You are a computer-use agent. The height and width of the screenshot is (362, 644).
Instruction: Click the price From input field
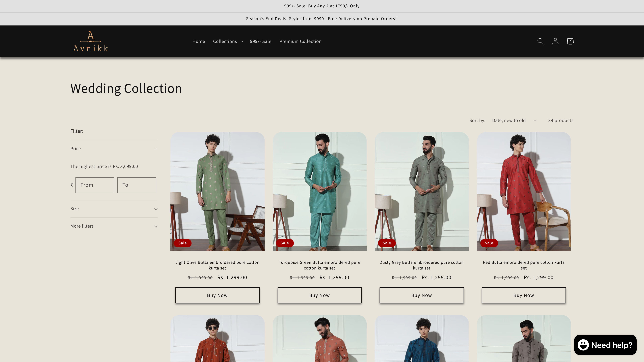(x=94, y=185)
